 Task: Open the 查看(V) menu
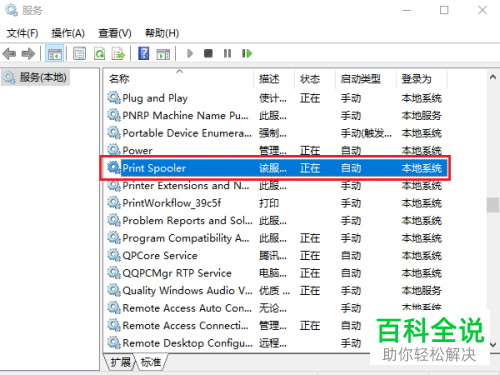115,33
